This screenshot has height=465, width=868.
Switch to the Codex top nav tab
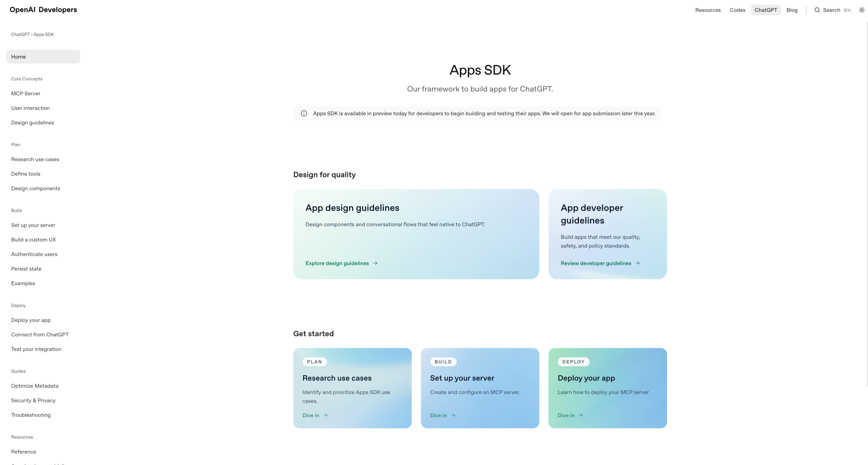point(737,10)
